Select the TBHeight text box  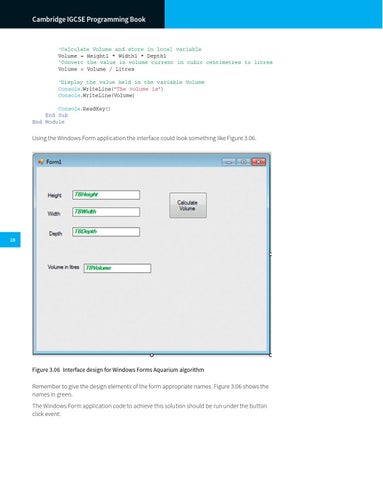[106, 195]
